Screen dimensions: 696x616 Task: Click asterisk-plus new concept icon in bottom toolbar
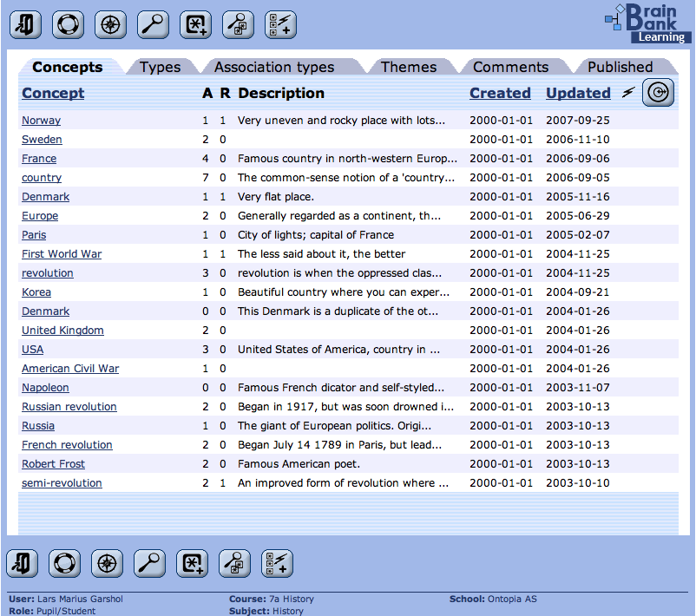click(x=192, y=564)
